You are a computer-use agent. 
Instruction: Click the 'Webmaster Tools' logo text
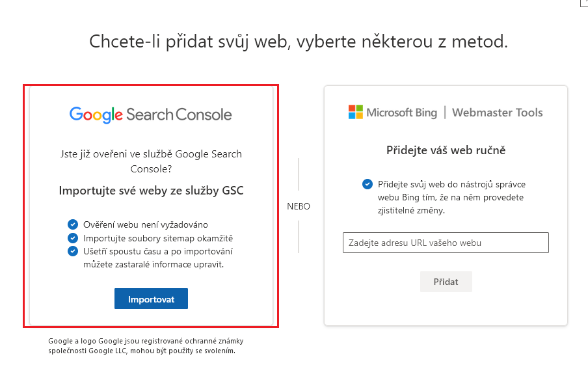pyautogui.click(x=497, y=113)
